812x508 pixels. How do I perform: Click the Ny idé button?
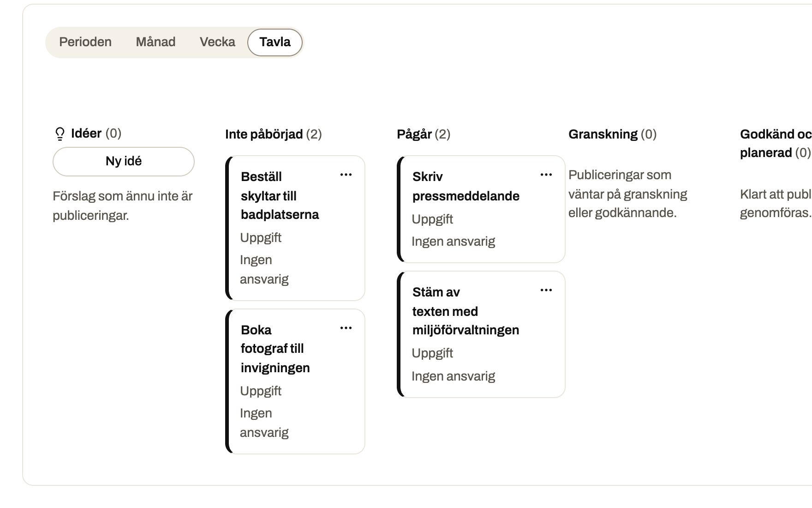tap(124, 161)
